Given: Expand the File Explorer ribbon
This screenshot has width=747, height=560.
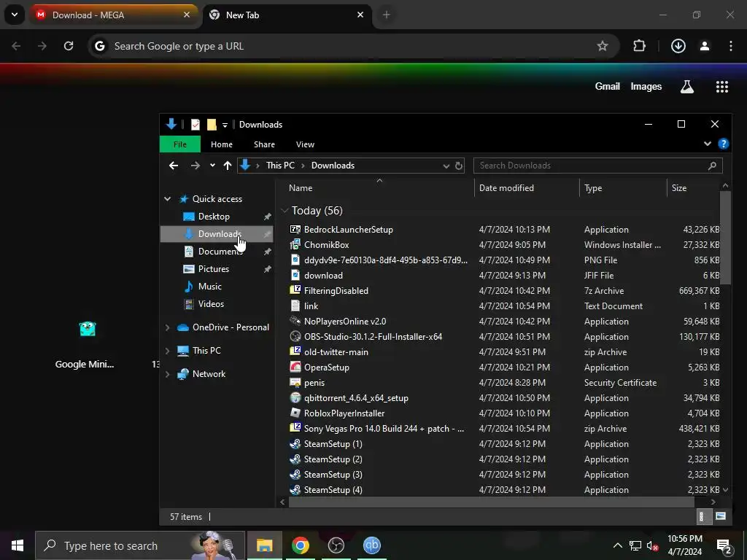Looking at the screenshot, I should pyautogui.click(x=708, y=144).
